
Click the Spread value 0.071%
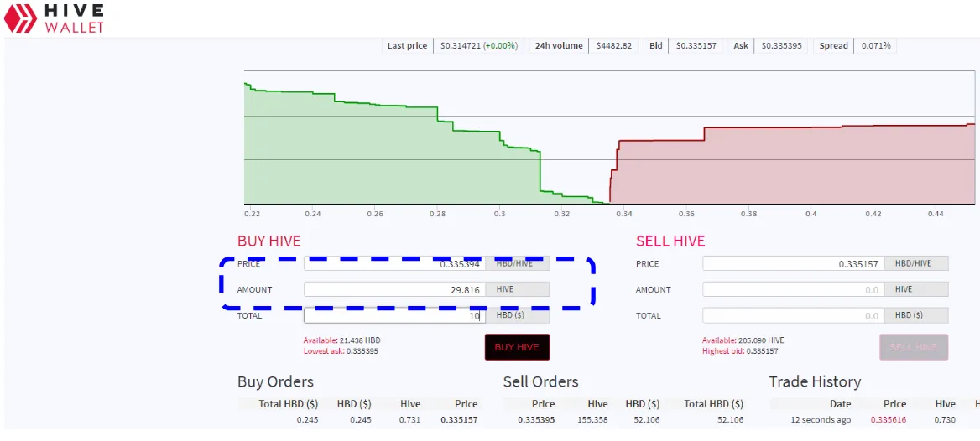(x=876, y=45)
